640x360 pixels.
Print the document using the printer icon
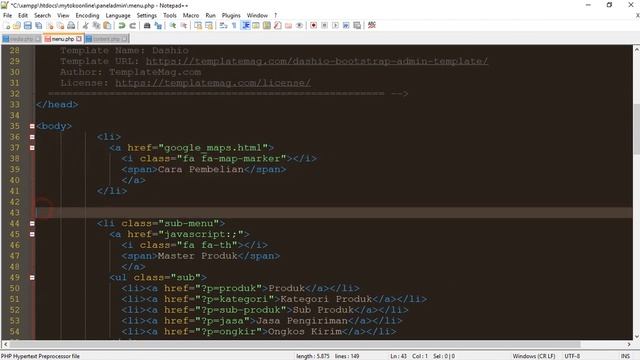(x=71, y=25)
